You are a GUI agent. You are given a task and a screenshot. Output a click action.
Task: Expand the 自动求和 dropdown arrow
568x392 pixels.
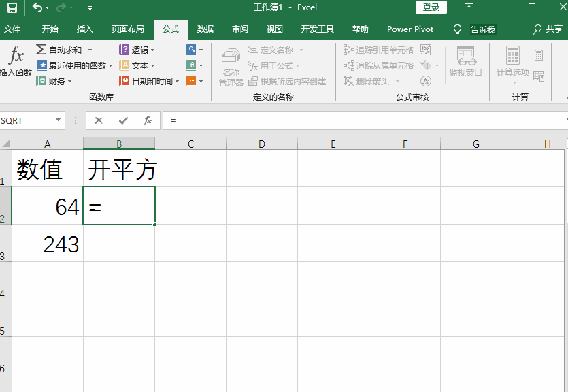click(90, 50)
